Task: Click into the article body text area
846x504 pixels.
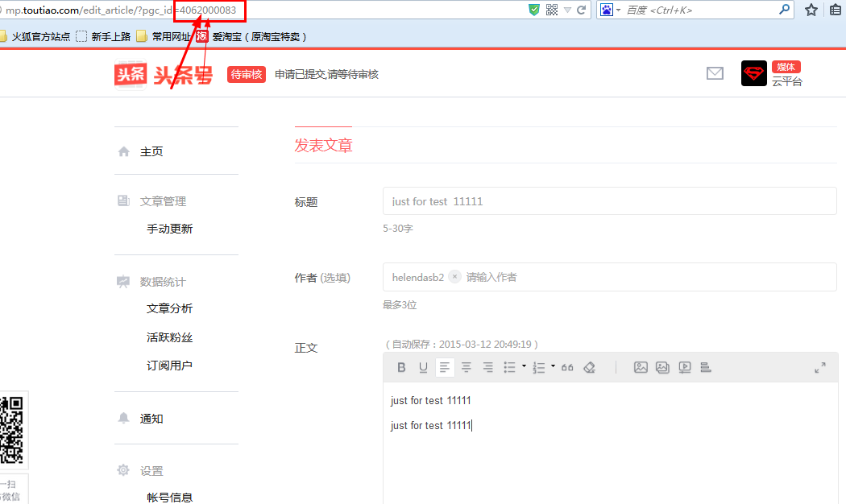Action: [611, 443]
